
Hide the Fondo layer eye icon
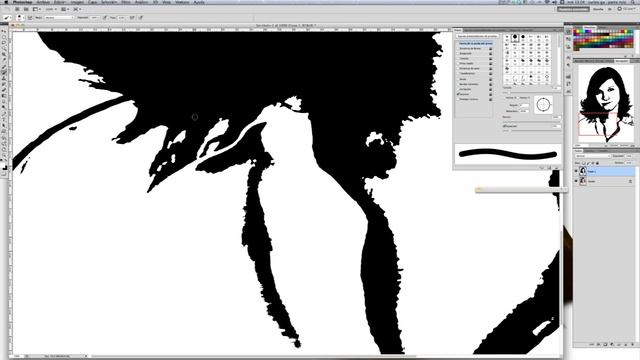(x=576, y=181)
